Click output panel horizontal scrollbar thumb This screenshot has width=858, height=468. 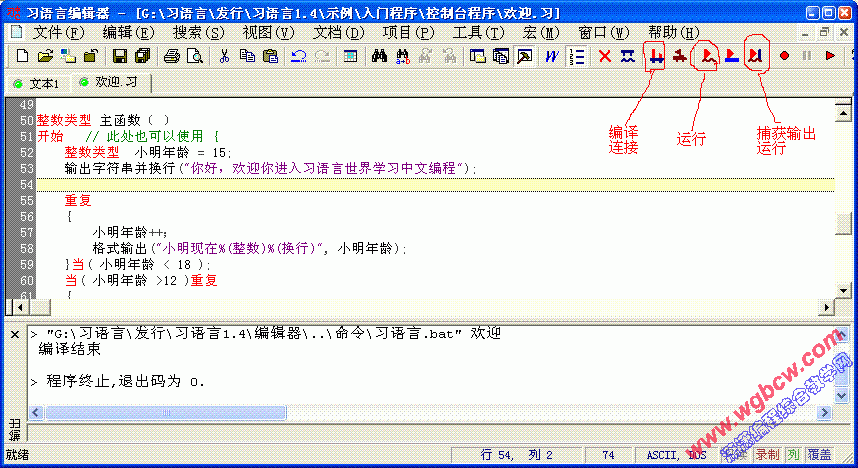[166, 412]
